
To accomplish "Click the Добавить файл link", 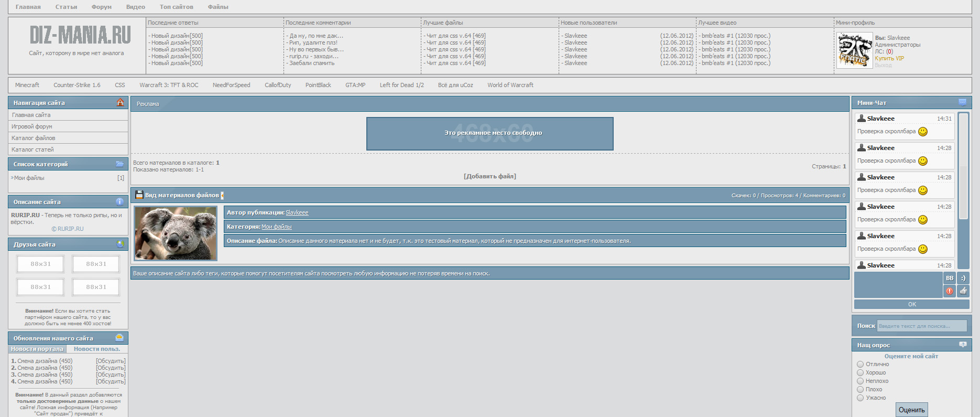I will point(489,176).
